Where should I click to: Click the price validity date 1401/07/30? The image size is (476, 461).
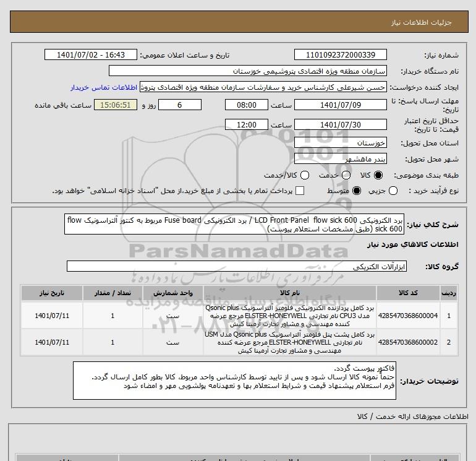[340, 124]
